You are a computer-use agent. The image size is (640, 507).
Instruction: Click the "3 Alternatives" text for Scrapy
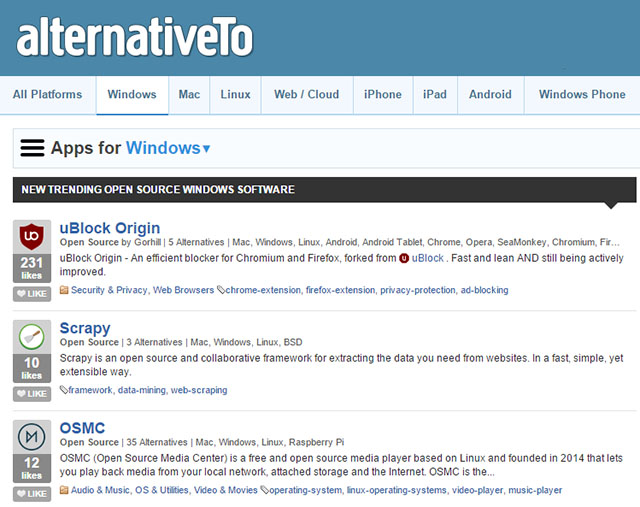(154, 342)
